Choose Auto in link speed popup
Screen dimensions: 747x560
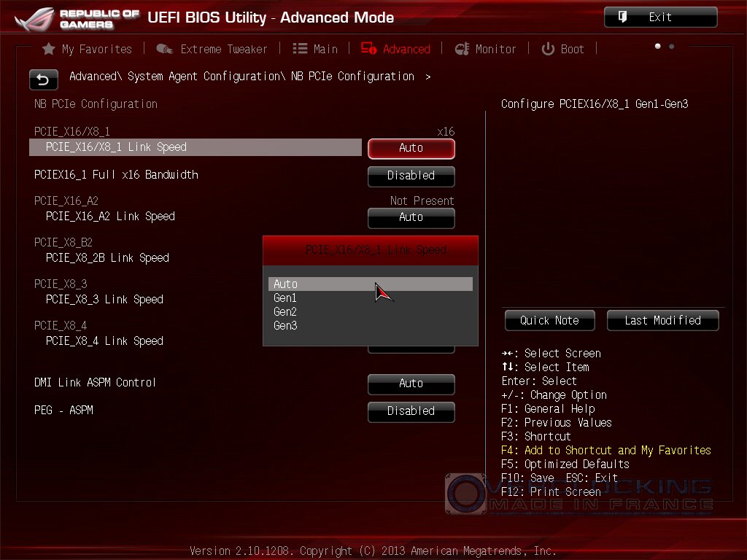370,284
